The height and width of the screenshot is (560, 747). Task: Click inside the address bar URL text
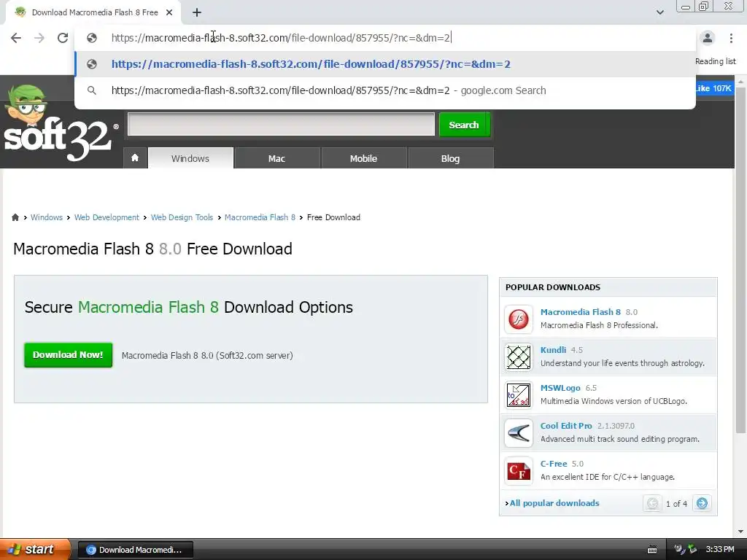281,38
